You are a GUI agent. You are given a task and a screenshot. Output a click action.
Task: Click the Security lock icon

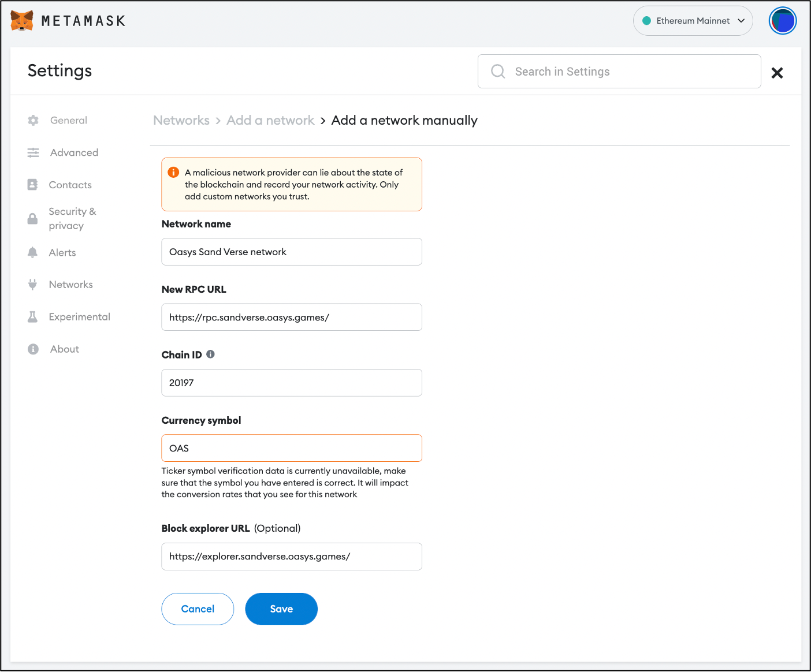(33, 219)
